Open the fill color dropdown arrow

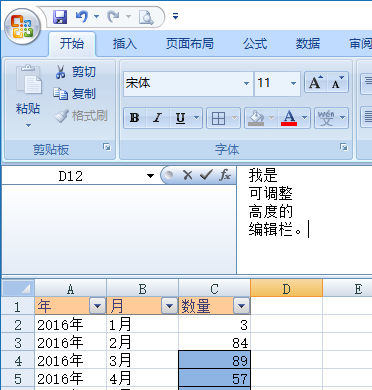272,118
